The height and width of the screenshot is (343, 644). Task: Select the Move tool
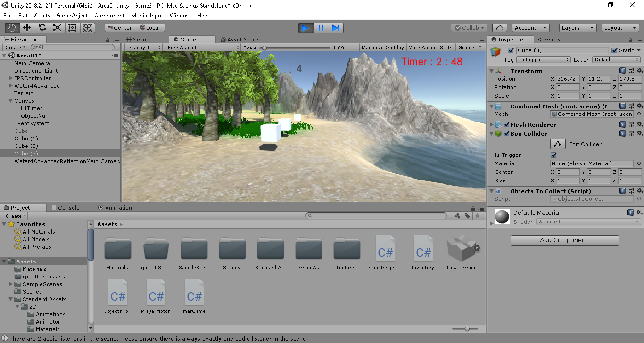coord(27,28)
